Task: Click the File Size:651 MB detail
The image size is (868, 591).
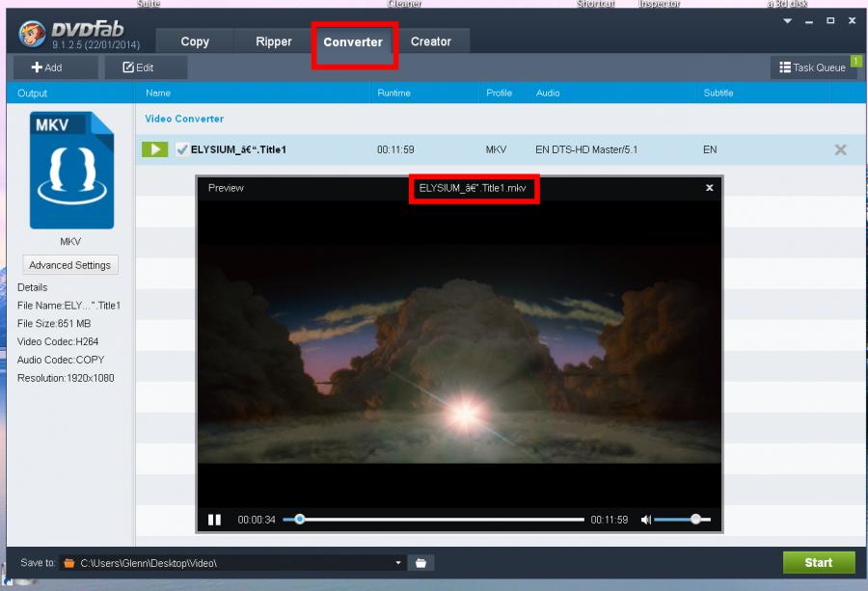Action: 54,323
